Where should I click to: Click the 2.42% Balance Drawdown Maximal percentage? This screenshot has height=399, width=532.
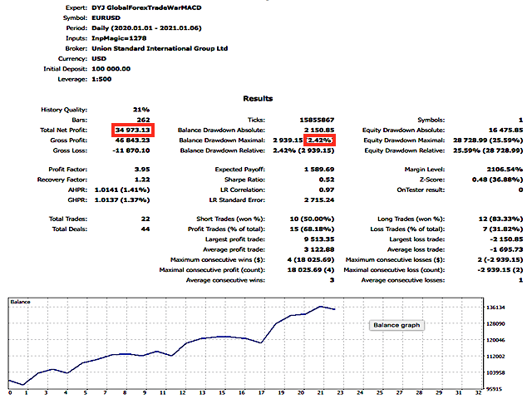click(x=319, y=140)
